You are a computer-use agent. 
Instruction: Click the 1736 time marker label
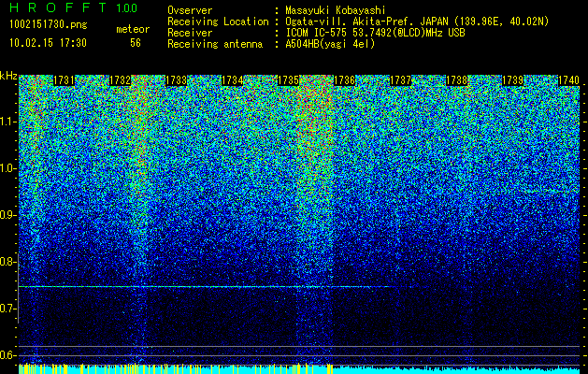[x=345, y=80]
